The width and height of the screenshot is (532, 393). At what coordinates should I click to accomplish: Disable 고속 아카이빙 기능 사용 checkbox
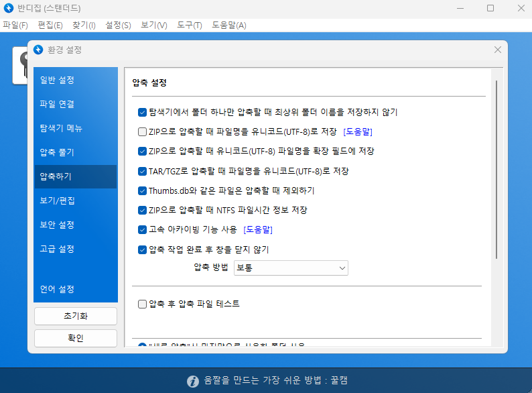click(x=142, y=230)
